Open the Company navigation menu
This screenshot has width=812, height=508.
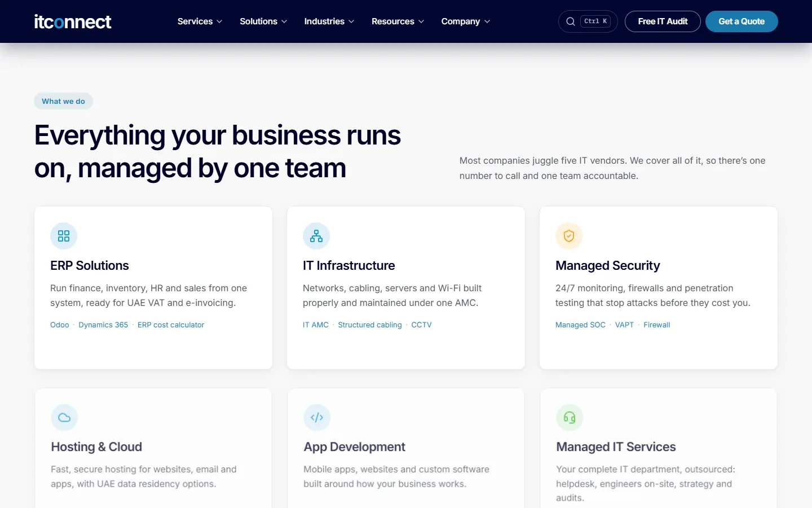[466, 21]
